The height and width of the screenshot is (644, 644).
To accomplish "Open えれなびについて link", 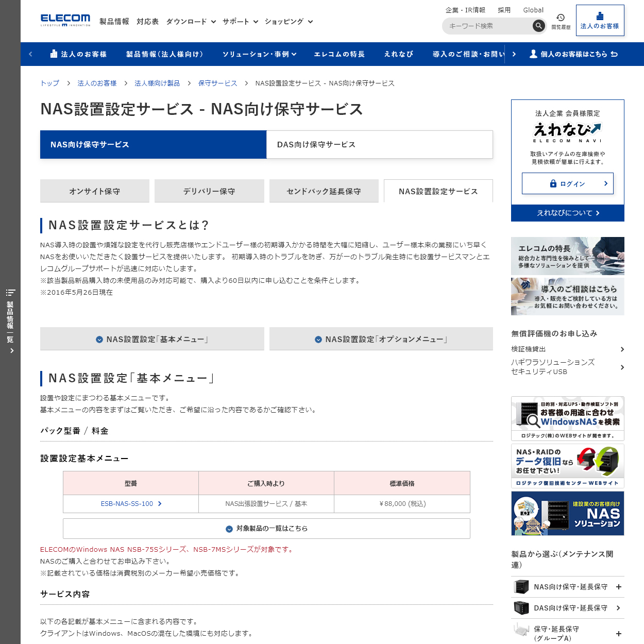I will tap(568, 213).
